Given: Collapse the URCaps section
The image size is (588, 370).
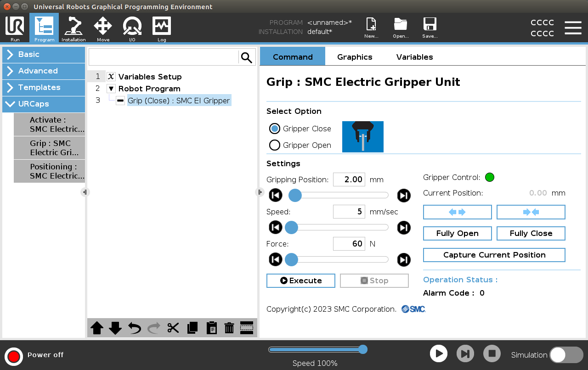Looking at the screenshot, I should pos(44,104).
